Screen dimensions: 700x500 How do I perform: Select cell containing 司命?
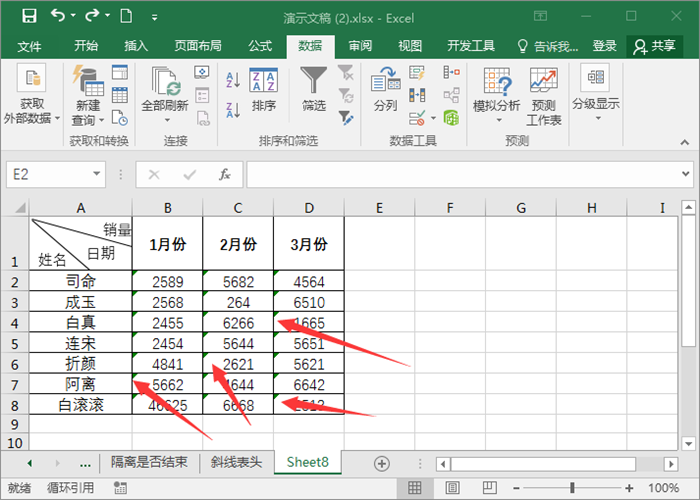pyautogui.click(x=81, y=281)
